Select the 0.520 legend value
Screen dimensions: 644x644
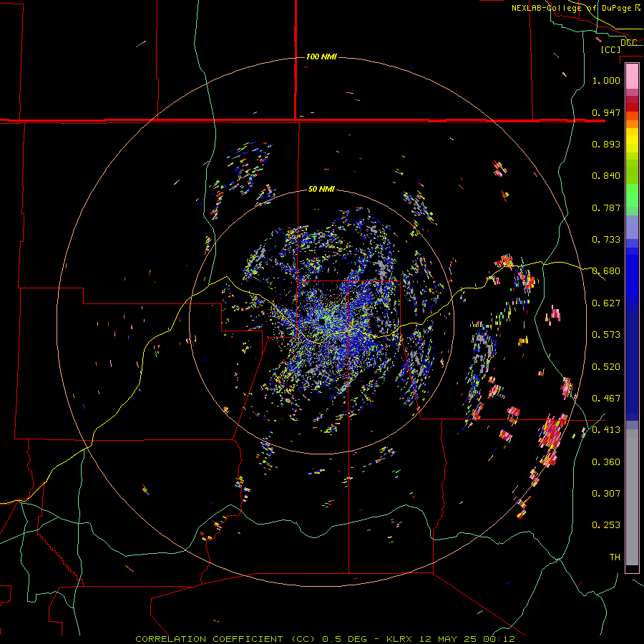tap(606, 367)
